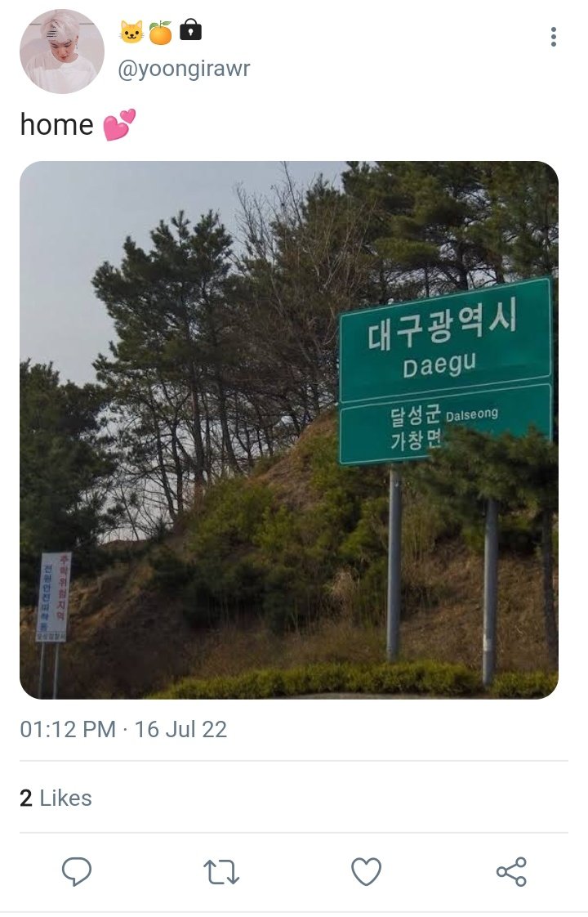This screenshot has width=588, height=917.
Task: Open the three-dot more options menu
Action: tap(553, 37)
